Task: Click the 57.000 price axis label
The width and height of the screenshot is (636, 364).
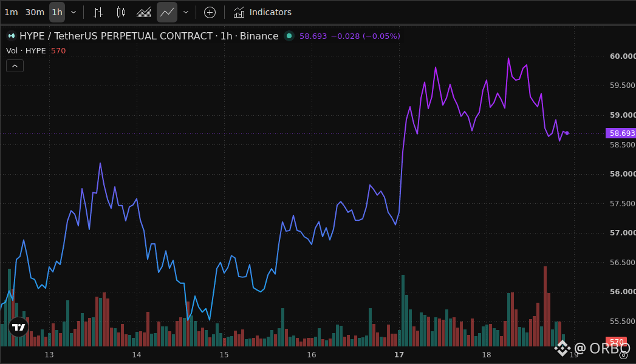Action: pyautogui.click(x=623, y=233)
